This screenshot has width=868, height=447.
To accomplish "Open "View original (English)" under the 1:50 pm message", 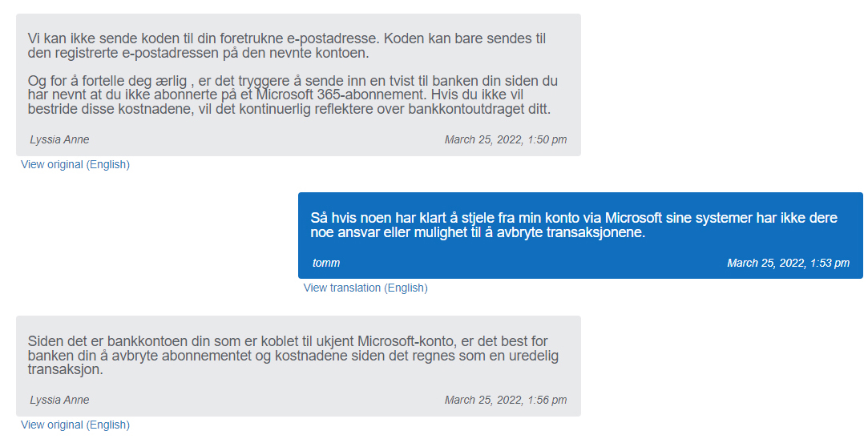I will pos(75,164).
